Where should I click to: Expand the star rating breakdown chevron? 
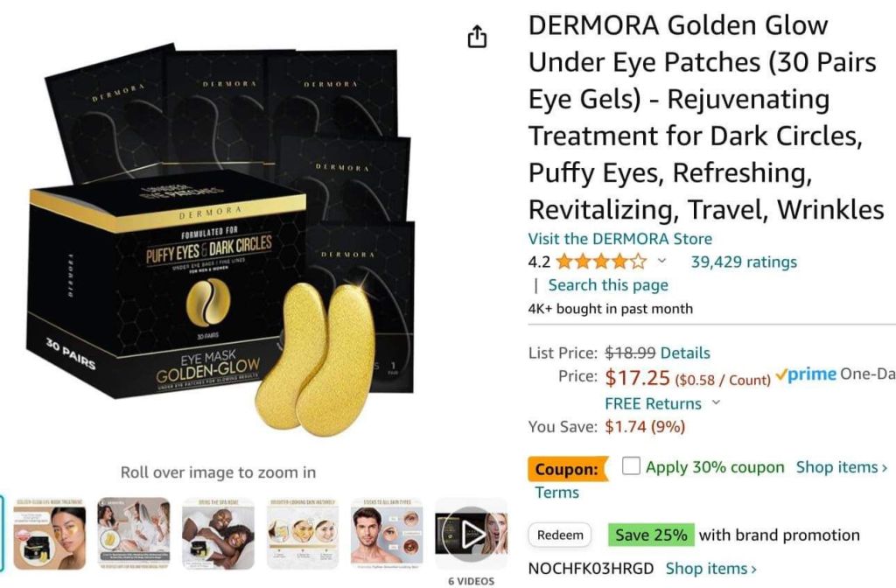[x=661, y=261]
